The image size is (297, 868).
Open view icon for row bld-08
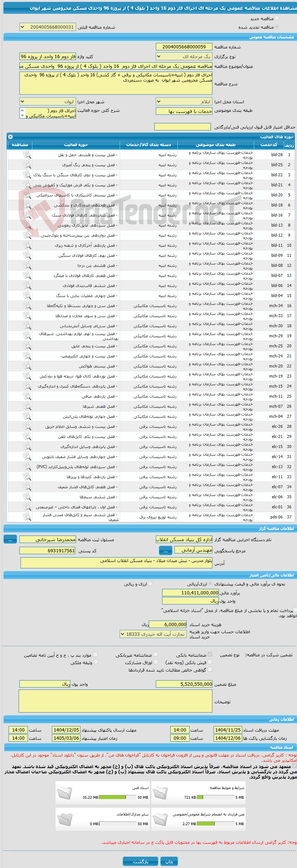pos(27,265)
